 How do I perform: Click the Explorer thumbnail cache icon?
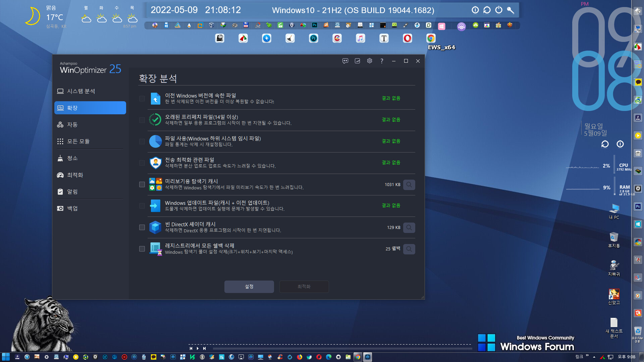pyautogui.click(x=155, y=184)
